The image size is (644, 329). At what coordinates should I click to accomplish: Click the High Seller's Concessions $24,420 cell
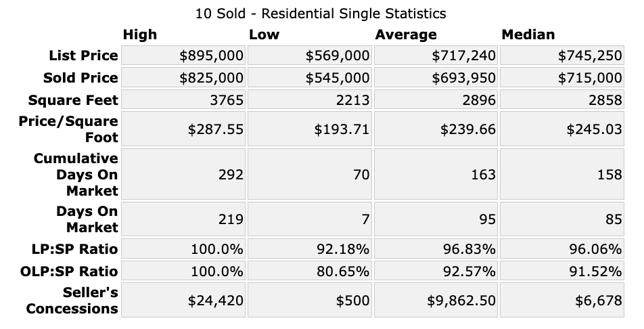pyautogui.click(x=183, y=301)
